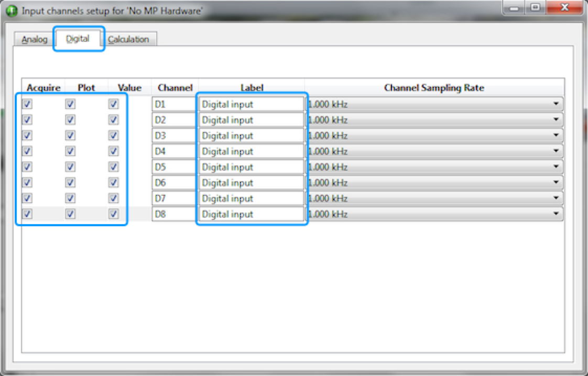588x376 pixels.
Task: Open sampling rate dropdown for D4
Action: tap(556, 151)
